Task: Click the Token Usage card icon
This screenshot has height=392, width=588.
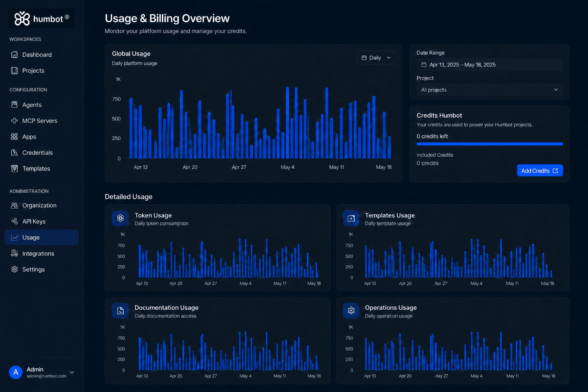Action: point(120,218)
